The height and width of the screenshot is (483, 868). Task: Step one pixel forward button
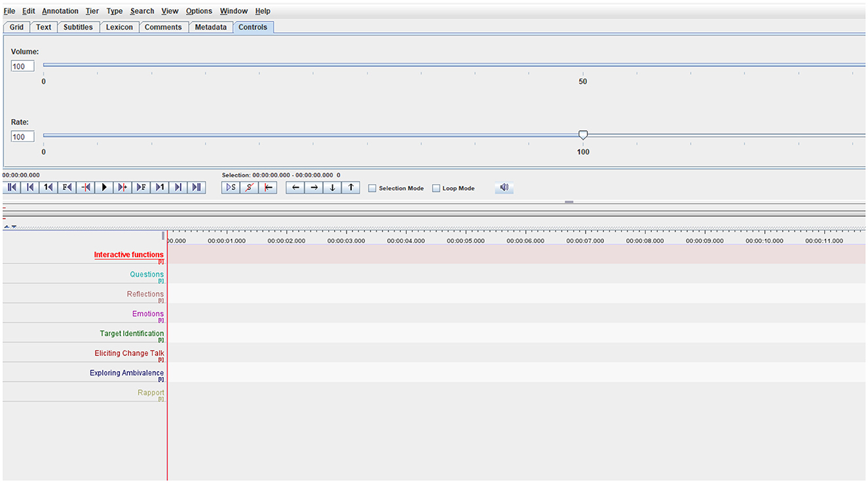(x=123, y=188)
